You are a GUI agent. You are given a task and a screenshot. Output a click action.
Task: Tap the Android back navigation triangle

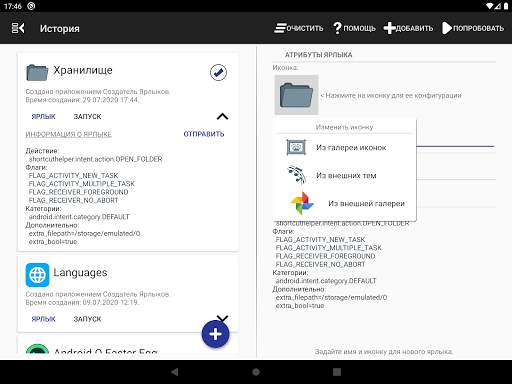click(x=175, y=372)
